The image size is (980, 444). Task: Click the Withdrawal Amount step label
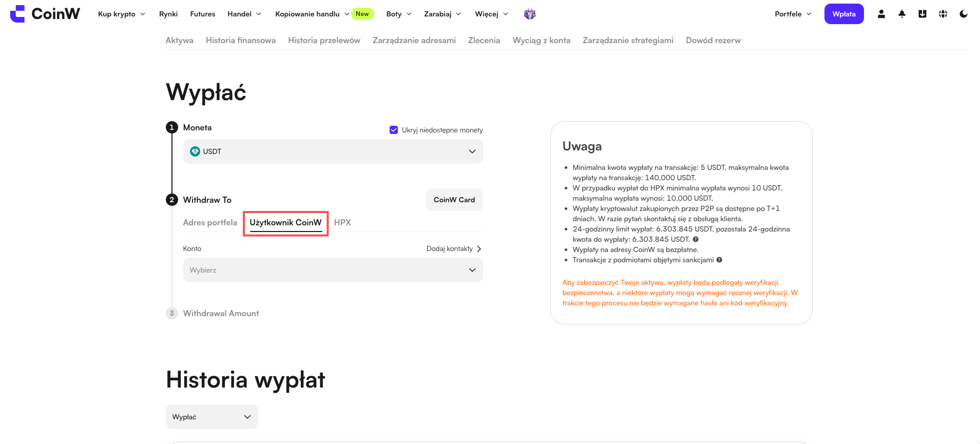pos(221,314)
